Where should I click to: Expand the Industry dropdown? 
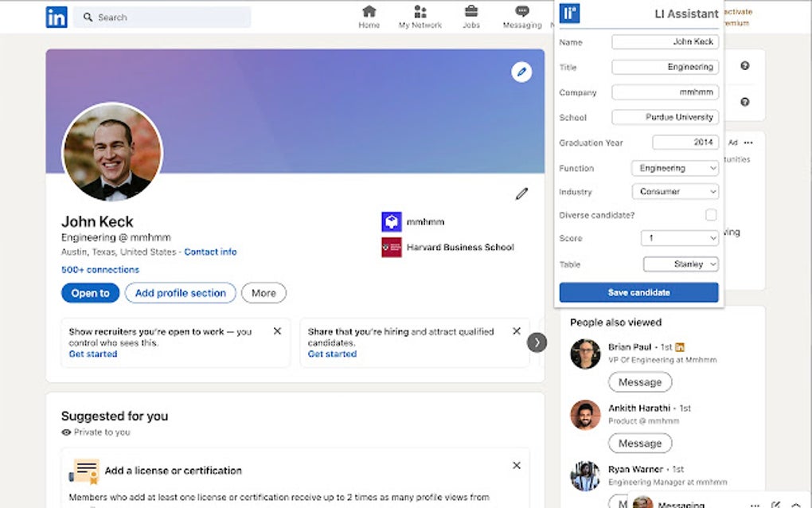point(674,191)
